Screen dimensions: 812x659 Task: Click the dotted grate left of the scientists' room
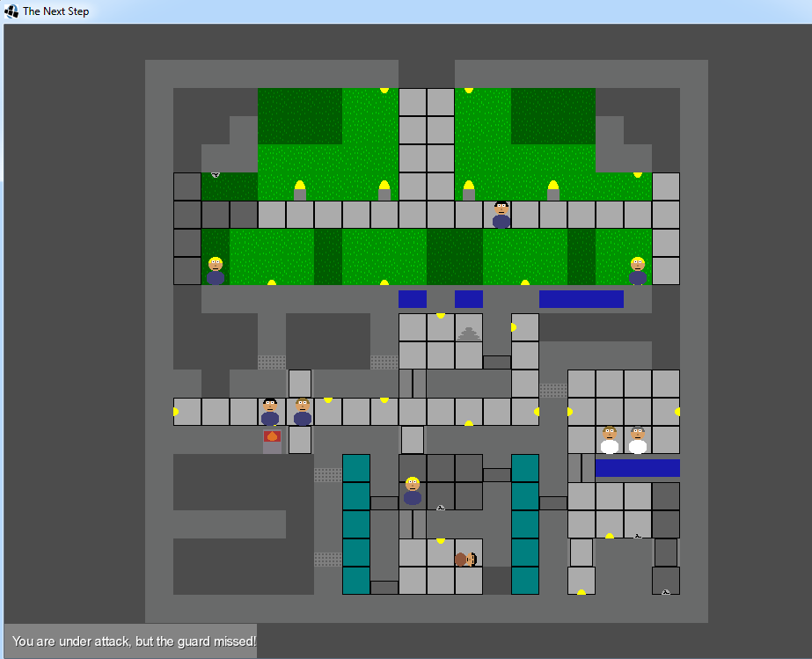click(553, 390)
